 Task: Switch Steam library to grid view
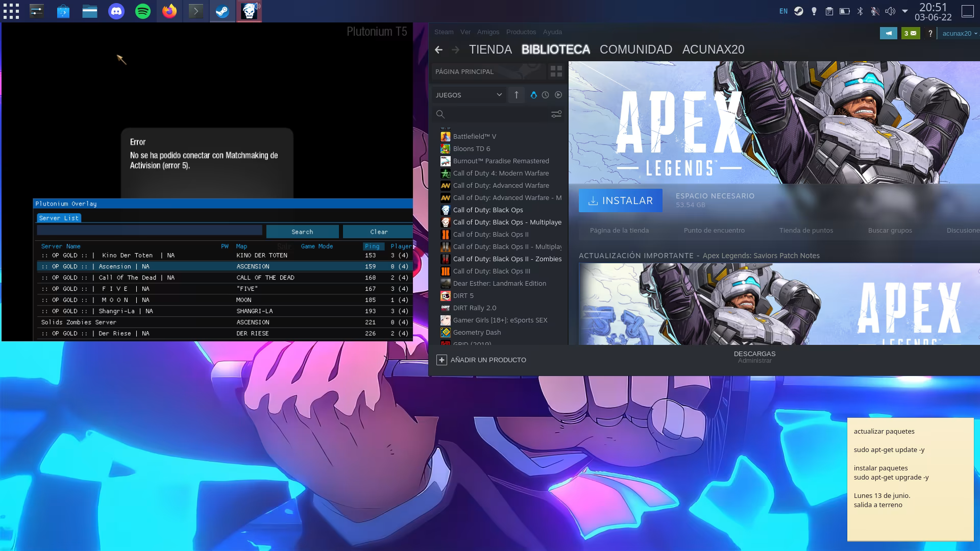pos(556,71)
